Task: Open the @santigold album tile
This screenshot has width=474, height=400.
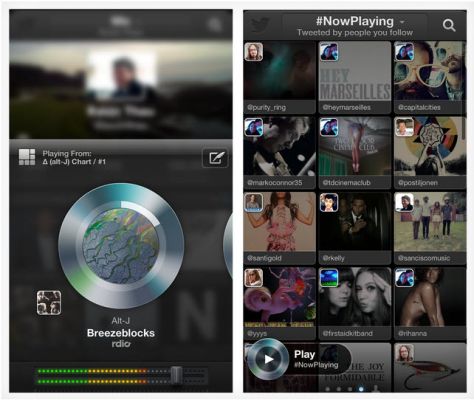Action: pyautogui.click(x=279, y=228)
